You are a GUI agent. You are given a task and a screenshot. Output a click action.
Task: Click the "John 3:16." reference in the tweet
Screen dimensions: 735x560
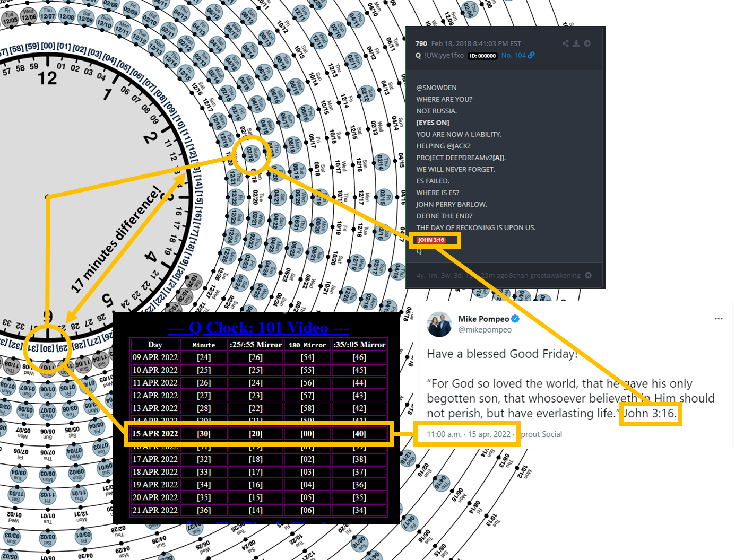pos(650,413)
